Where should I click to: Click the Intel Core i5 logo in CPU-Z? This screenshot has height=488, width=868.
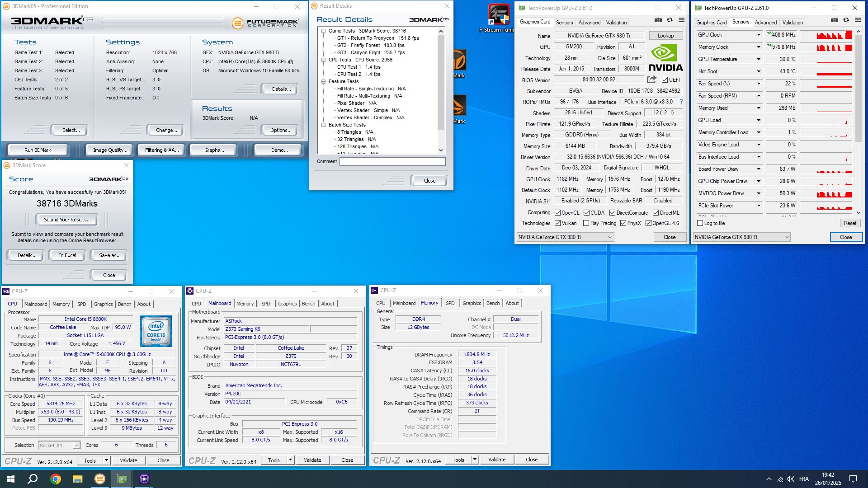(156, 331)
